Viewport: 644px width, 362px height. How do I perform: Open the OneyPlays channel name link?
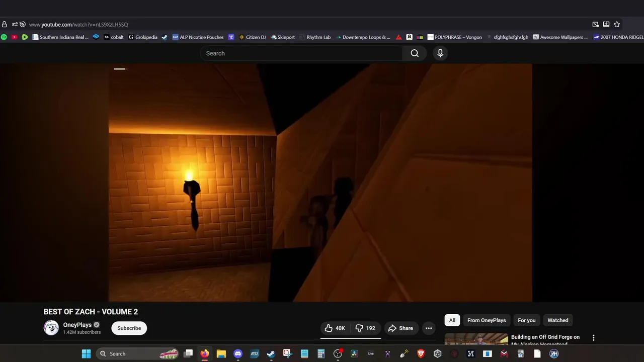77,325
